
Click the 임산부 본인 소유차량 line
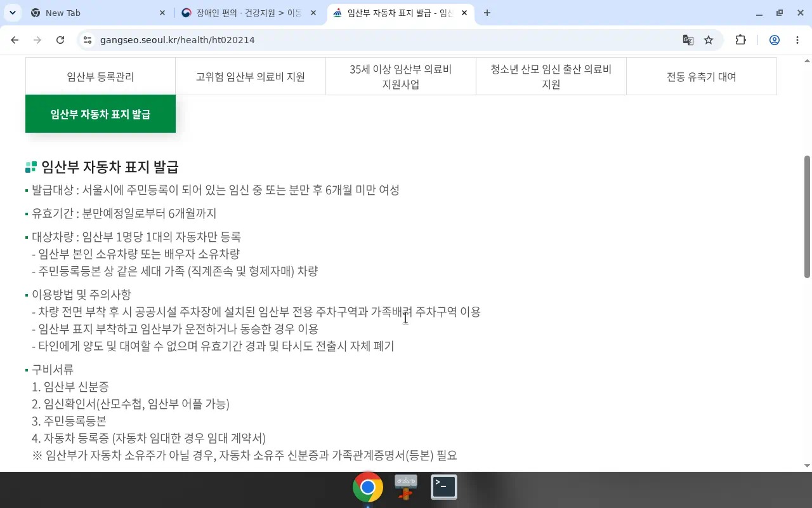click(136, 254)
